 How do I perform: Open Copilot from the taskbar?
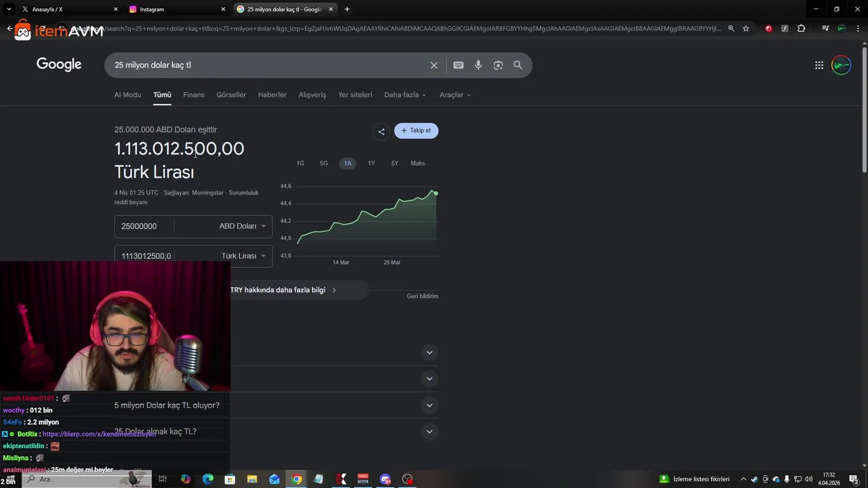[186, 479]
